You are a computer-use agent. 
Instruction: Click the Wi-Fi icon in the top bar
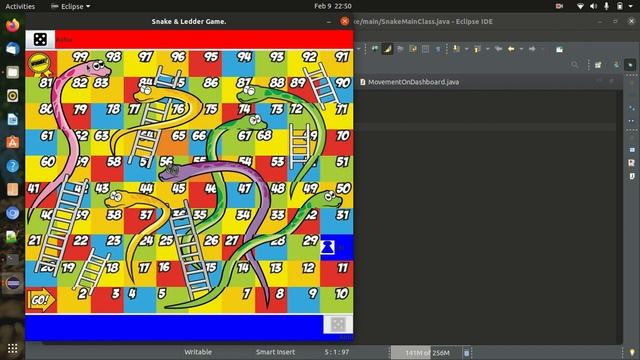580,6
